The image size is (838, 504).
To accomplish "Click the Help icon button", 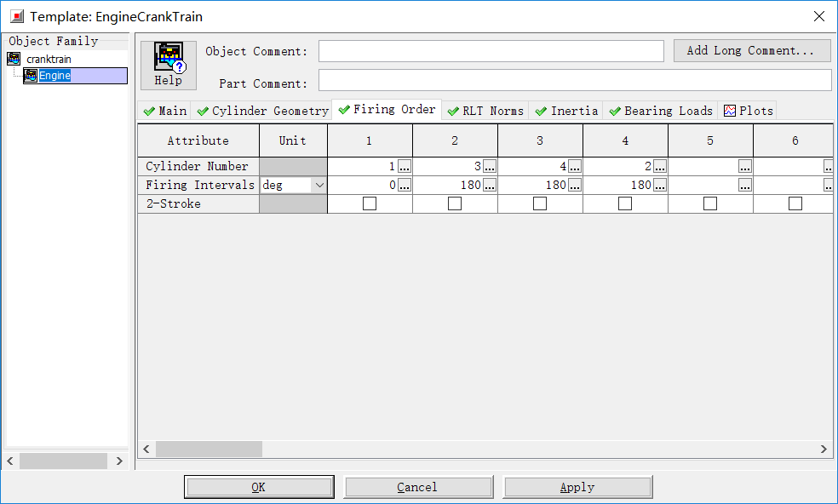I will (168, 65).
